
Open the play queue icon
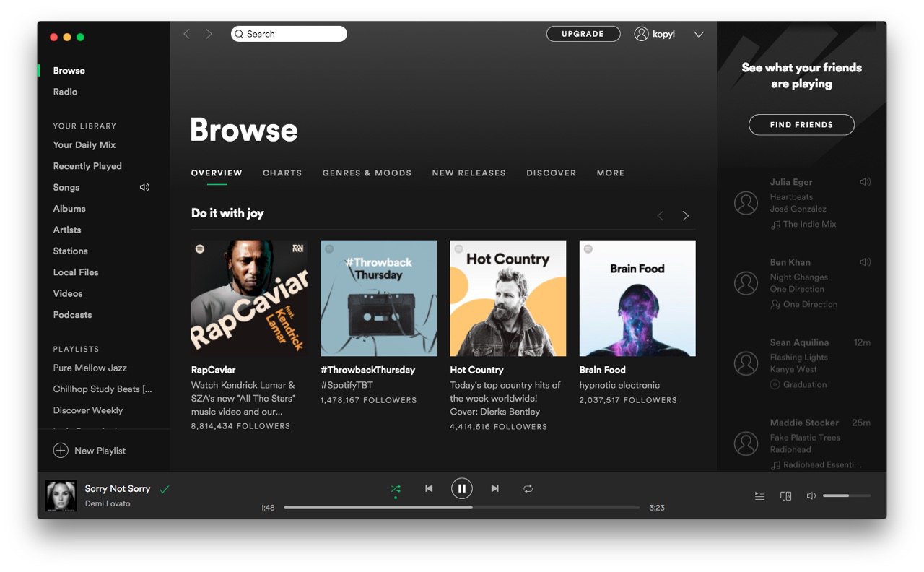tap(760, 496)
